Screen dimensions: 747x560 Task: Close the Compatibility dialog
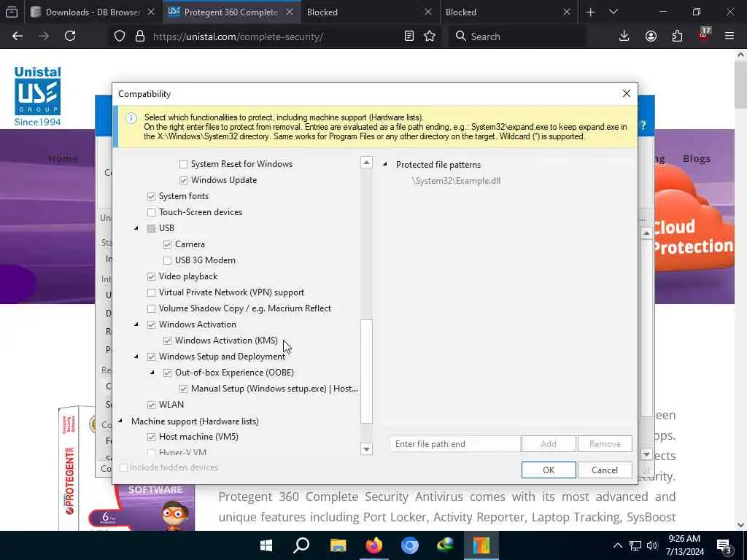[x=627, y=94]
